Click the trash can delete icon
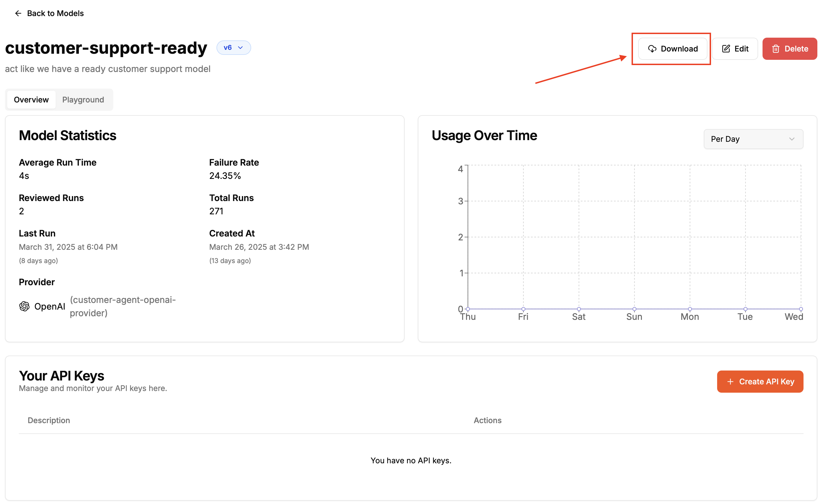Screen dimensions: 824x504 776,49
